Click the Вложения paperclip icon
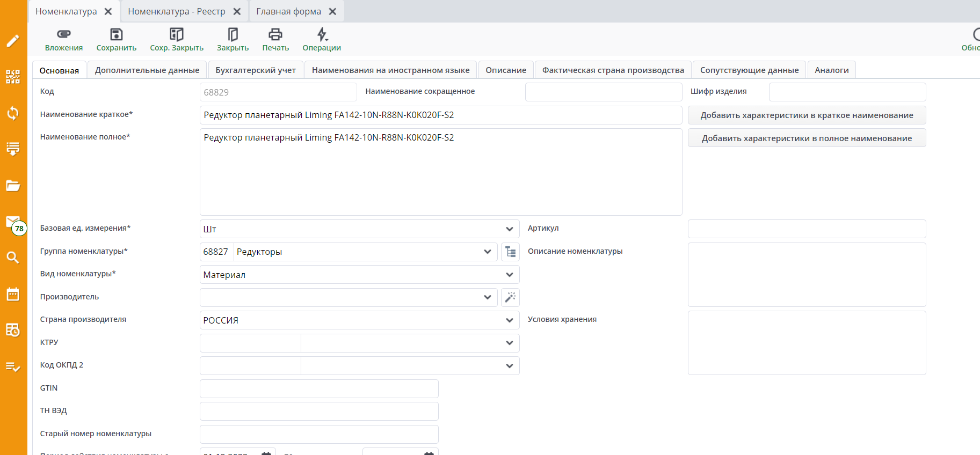This screenshot has width=980, height=455. click(63, 35)
